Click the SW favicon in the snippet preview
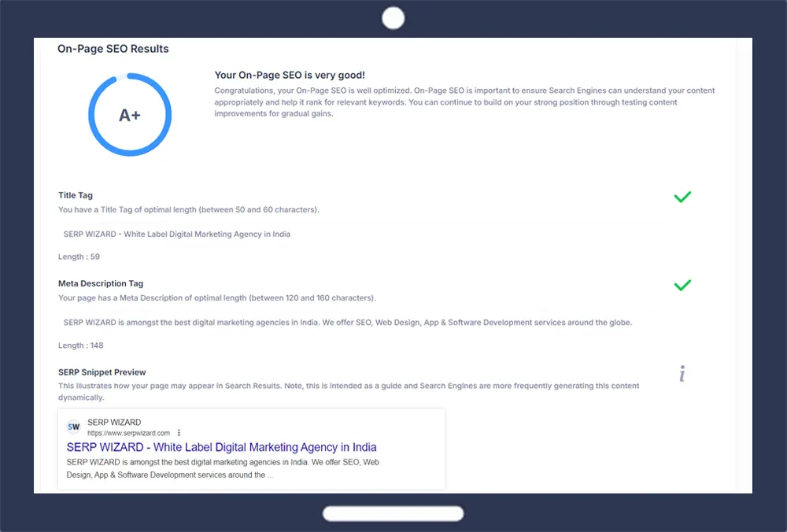The width and height of the screenshot is (787, 532). (x=74, y=427)
